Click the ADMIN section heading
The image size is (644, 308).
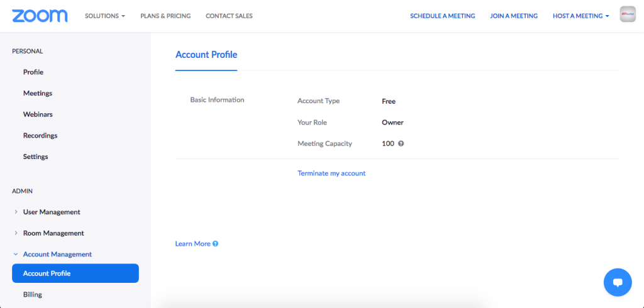22,191
